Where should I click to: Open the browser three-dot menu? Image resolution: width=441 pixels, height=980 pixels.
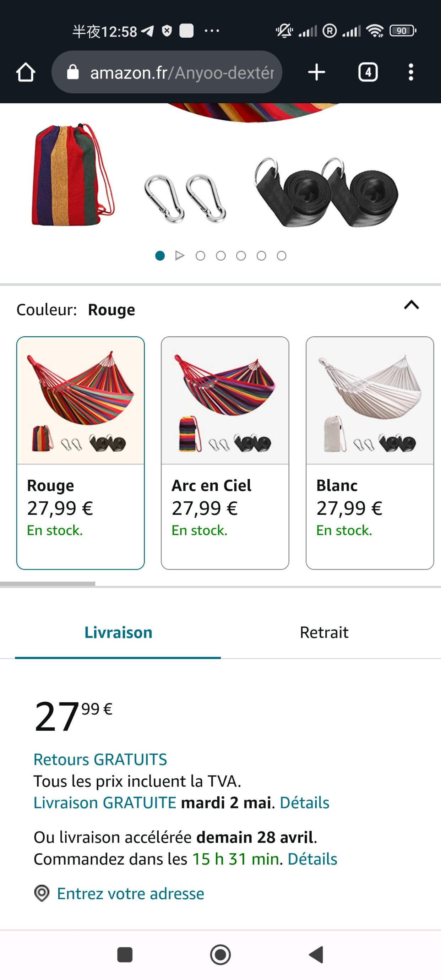coord(411,72)
